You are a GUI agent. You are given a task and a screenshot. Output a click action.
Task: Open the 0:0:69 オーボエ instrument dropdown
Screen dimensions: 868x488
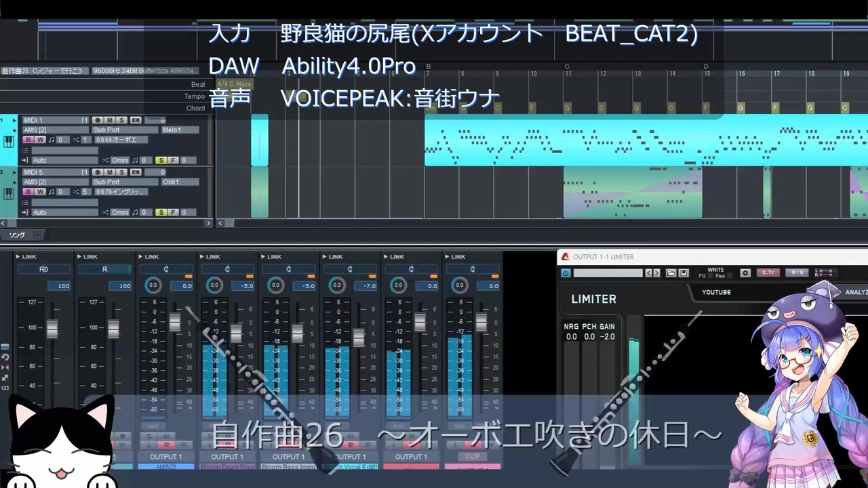pyautogui.click(x=121, y=140)
